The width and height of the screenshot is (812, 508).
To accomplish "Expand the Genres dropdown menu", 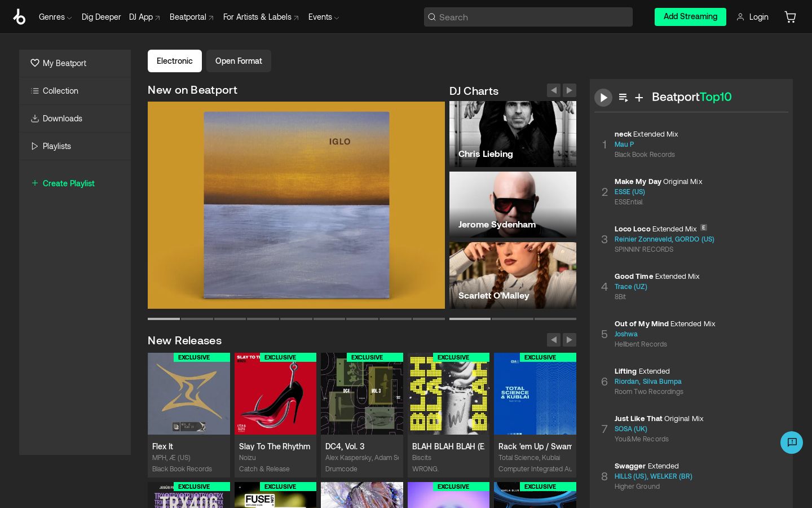I will tap(55, 17).
